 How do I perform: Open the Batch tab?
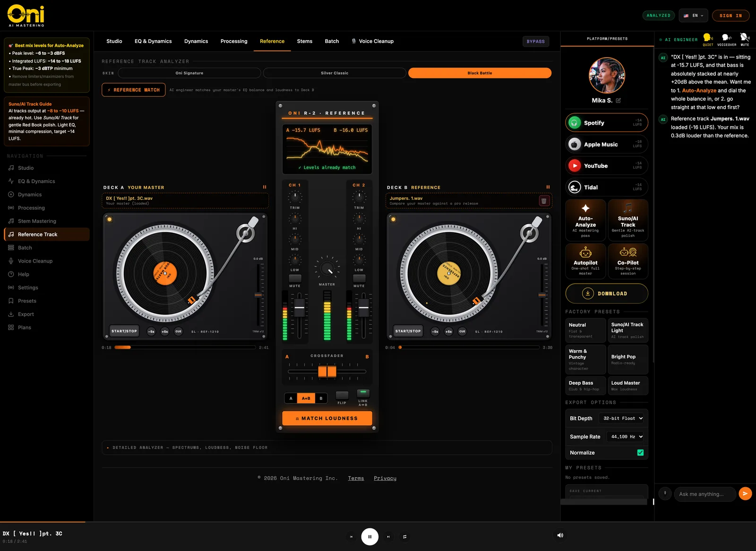[332, 41]
